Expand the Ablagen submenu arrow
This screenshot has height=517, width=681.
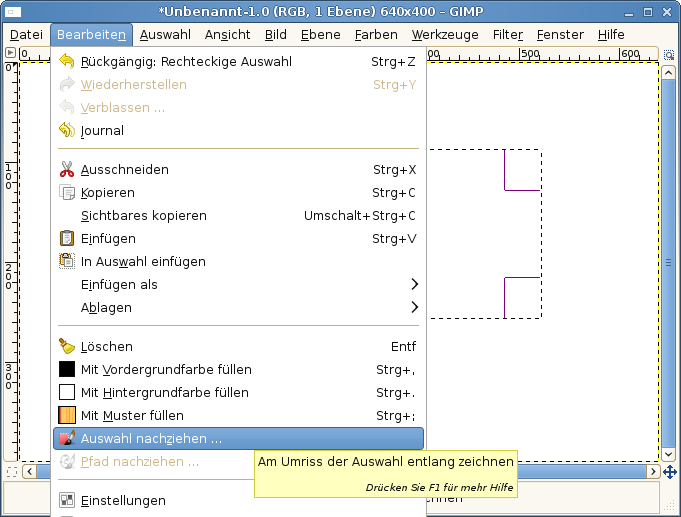[x=414, y=308]
